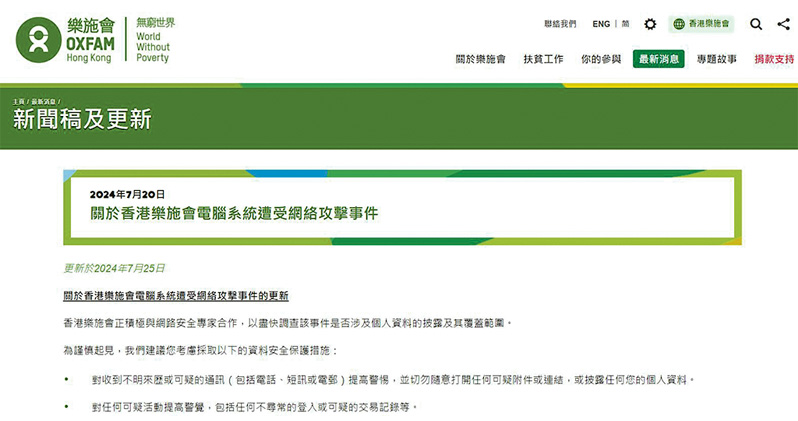Click the article title 關於香港樂施會電腦系統遭受網絡攻擊事件
The width and height of the screenshot is (798, 421).
coord(234,213)
